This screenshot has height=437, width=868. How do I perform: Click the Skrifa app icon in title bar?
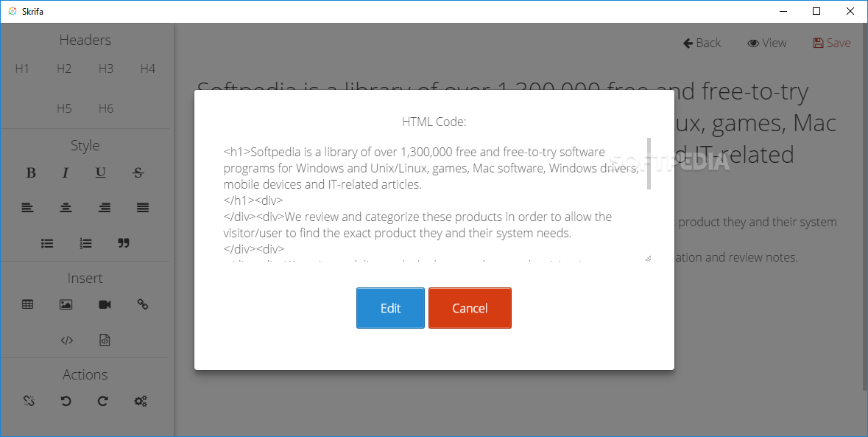(13, 11)
